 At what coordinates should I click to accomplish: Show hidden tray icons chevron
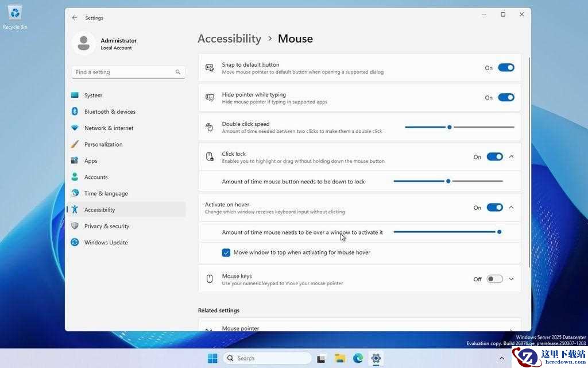pos(501,358)
